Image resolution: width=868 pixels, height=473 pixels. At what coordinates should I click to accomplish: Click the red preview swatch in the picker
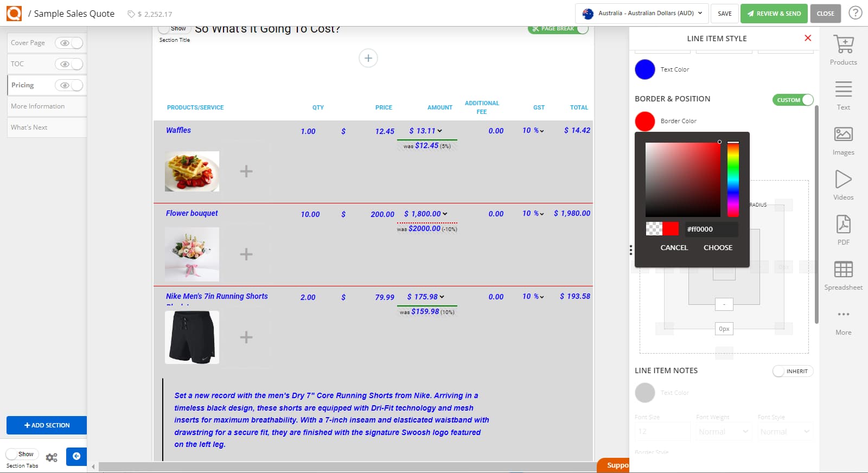(671, 229)
